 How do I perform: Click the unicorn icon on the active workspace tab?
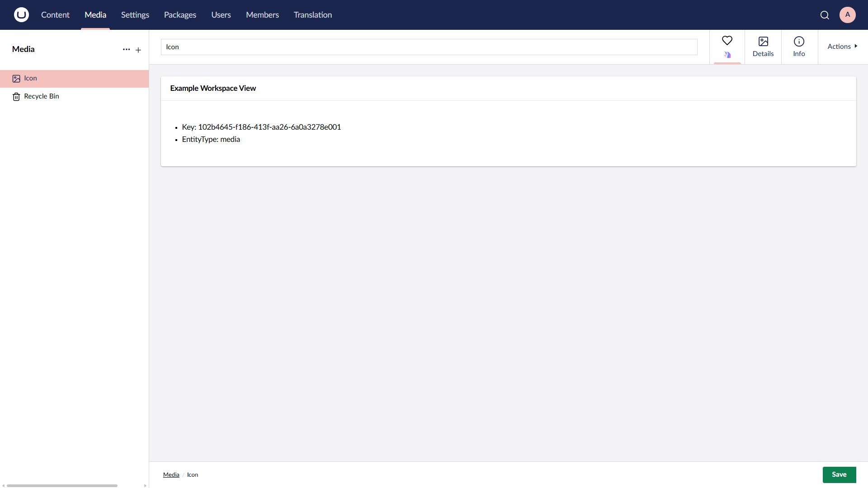(727, 55)
